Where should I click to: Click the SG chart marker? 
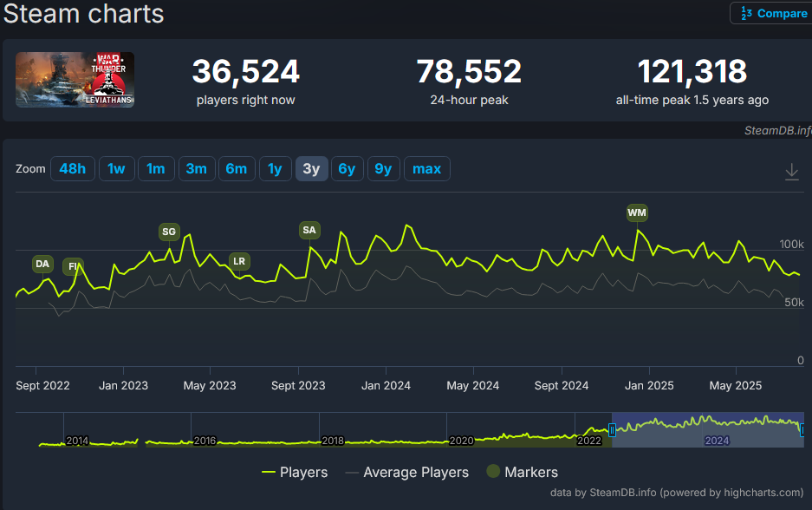pos(169,232)
